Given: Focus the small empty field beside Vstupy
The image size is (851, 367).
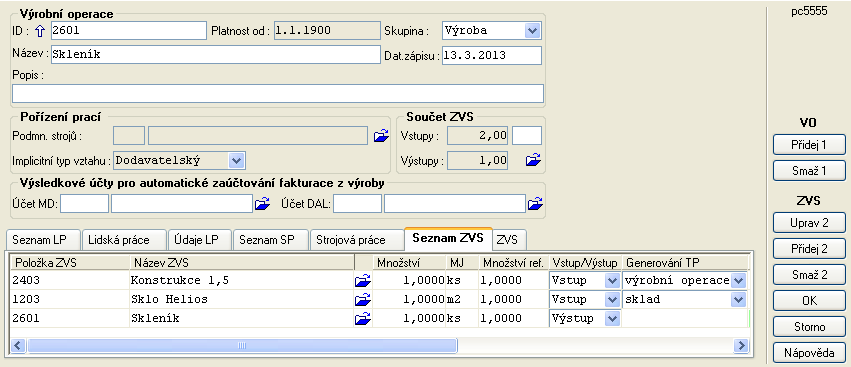Looking at the screenshot, I should tap(527, 136).
